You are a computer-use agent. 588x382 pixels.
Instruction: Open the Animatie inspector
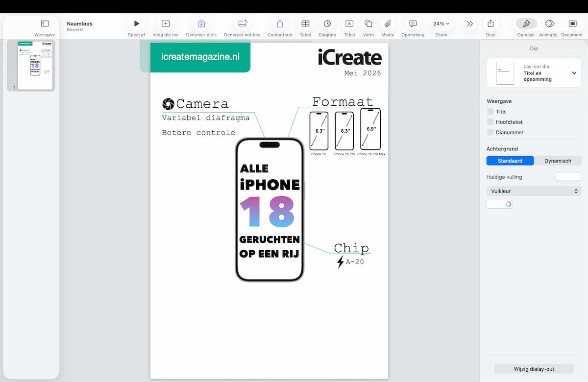click(x=549, y=24)
